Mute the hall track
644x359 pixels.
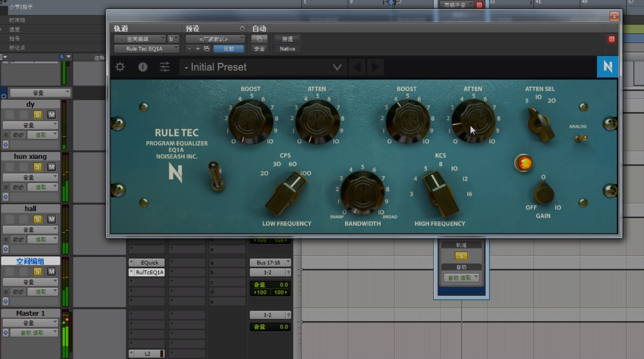(x=51, y=219)
